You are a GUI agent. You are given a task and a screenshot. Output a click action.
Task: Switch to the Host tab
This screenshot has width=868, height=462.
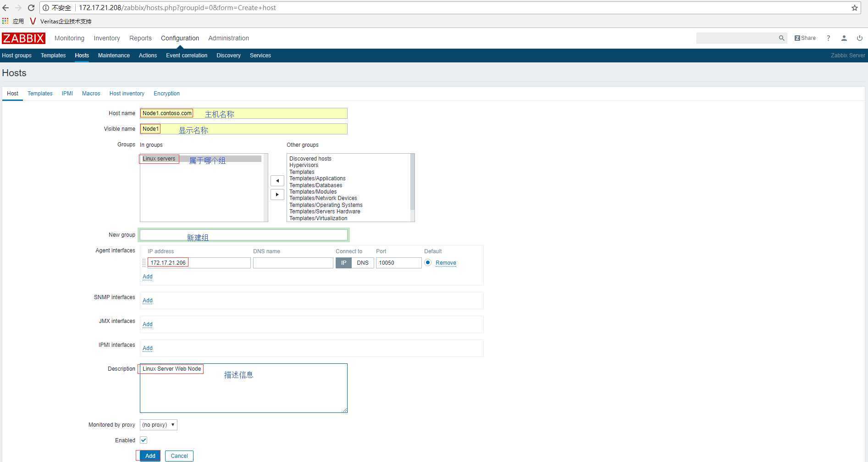tap(12, 94)
